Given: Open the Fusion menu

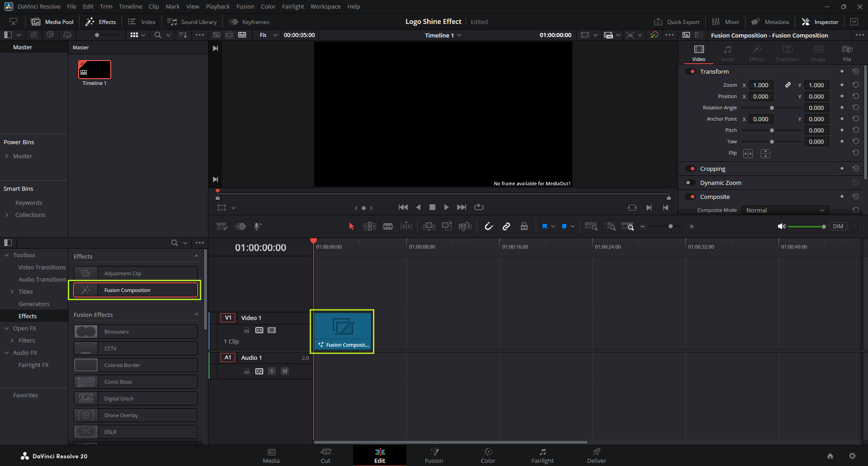Looking at the screenshot, I should [245, 6].
